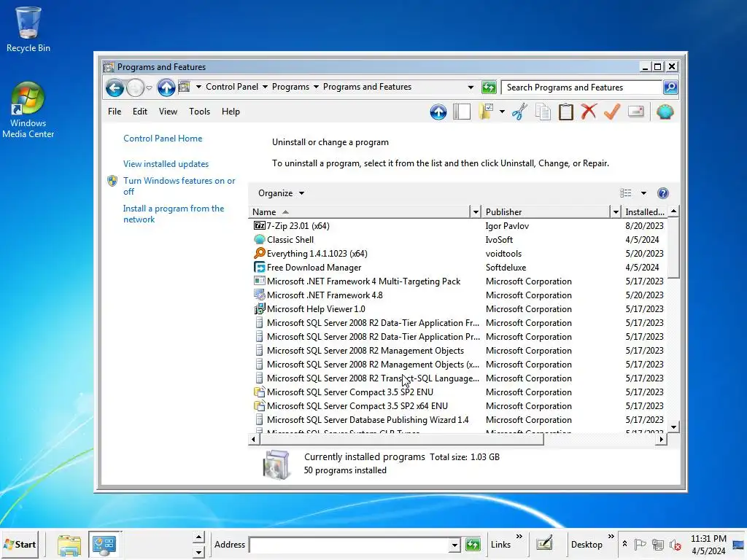Sort by the Name column header
747x560 pixels.
[x=359, y=212]
